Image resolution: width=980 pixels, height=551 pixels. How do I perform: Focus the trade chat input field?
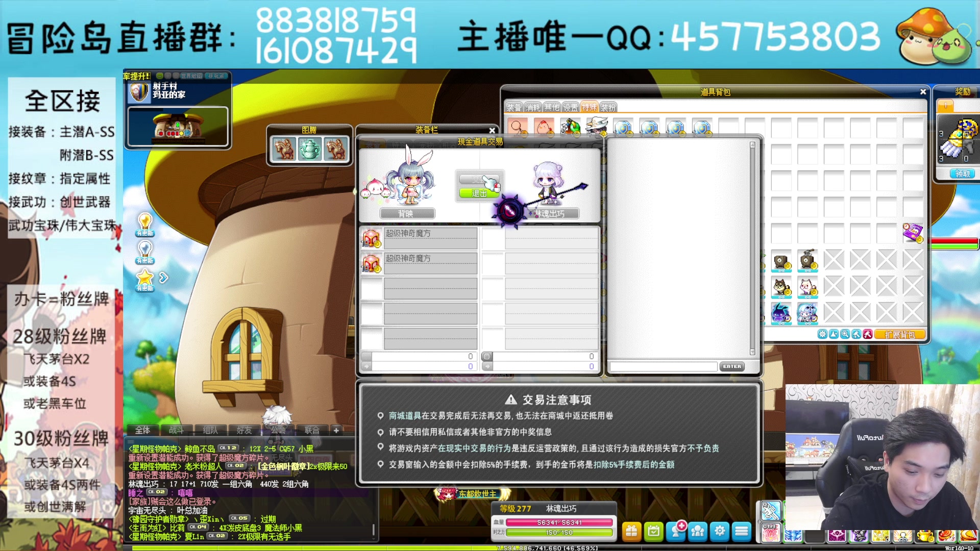(x=664, y=366)
